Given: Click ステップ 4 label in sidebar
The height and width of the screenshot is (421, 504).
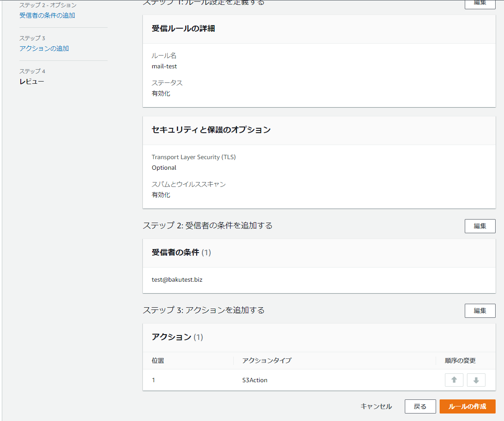Looking at the screenshot, I should click(x=32, y=71).
